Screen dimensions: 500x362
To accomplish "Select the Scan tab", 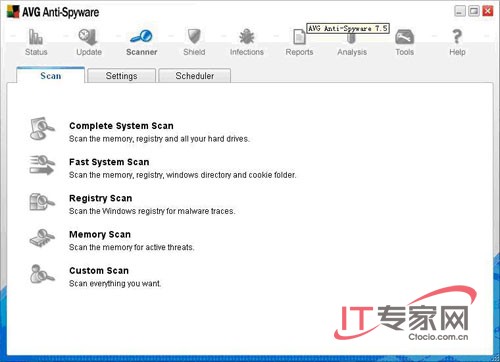I will coord(51,75).
